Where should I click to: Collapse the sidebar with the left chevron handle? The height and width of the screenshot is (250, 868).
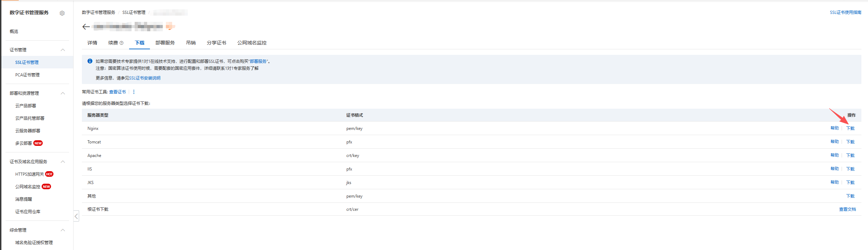coord(76,216)
